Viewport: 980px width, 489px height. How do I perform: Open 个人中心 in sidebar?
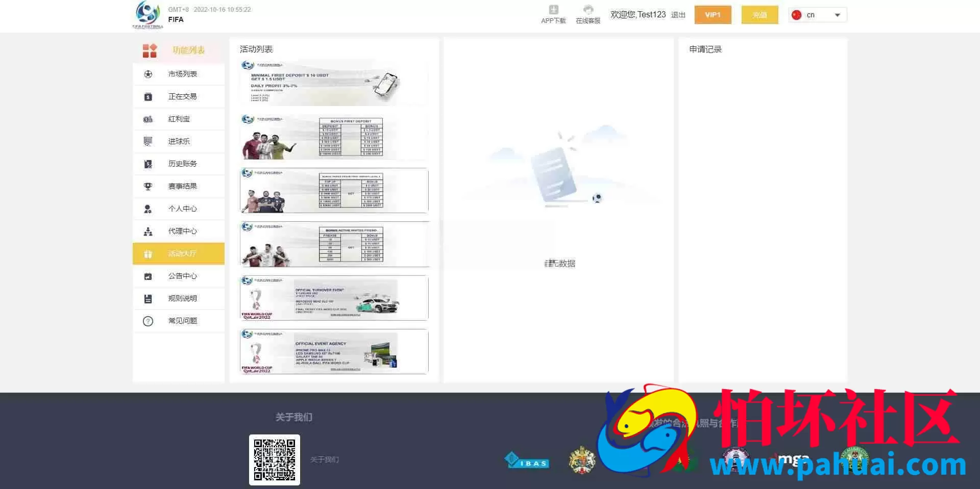[x=179, y=209]
